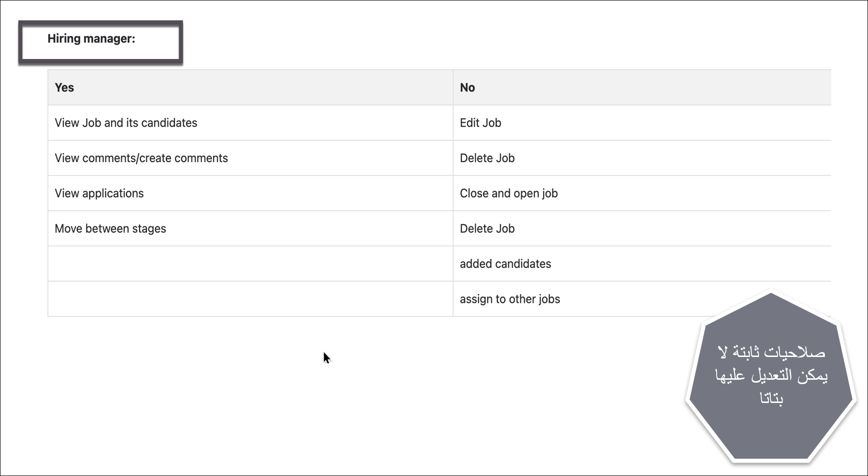Click the black mouse pointer arrow graphic
Screen dimensions: 868x476
[x=326, y=358]
